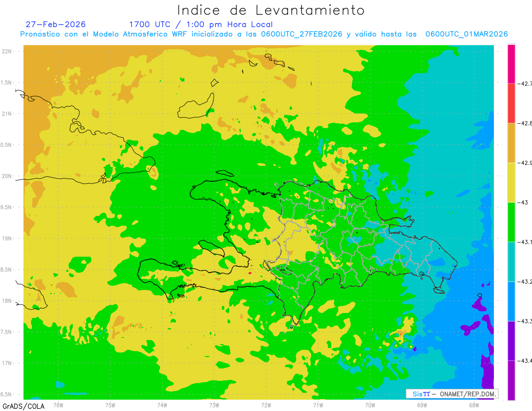
Task: Click the latitude label "19N"
Action: 7,238
